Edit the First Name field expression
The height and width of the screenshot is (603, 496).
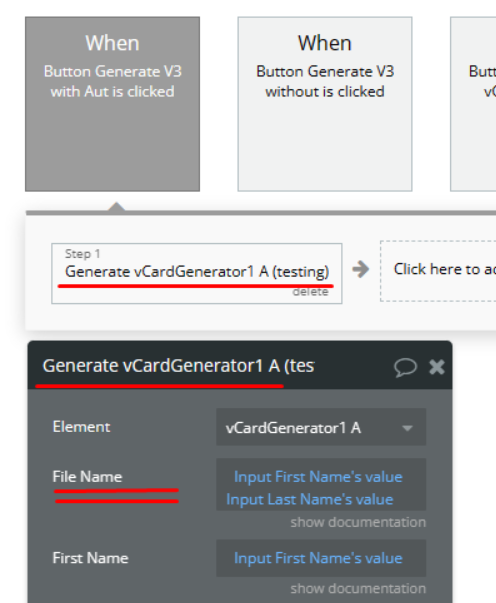click(x=321, y=558)
